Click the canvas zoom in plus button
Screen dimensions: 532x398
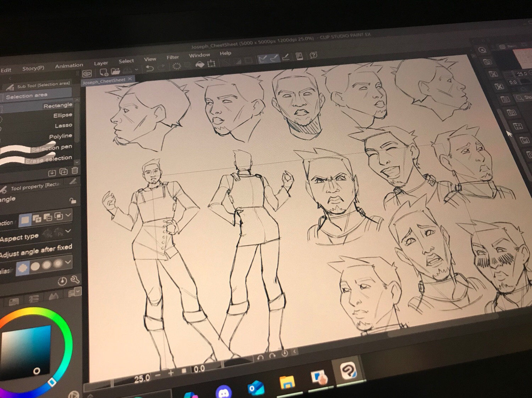171,373
